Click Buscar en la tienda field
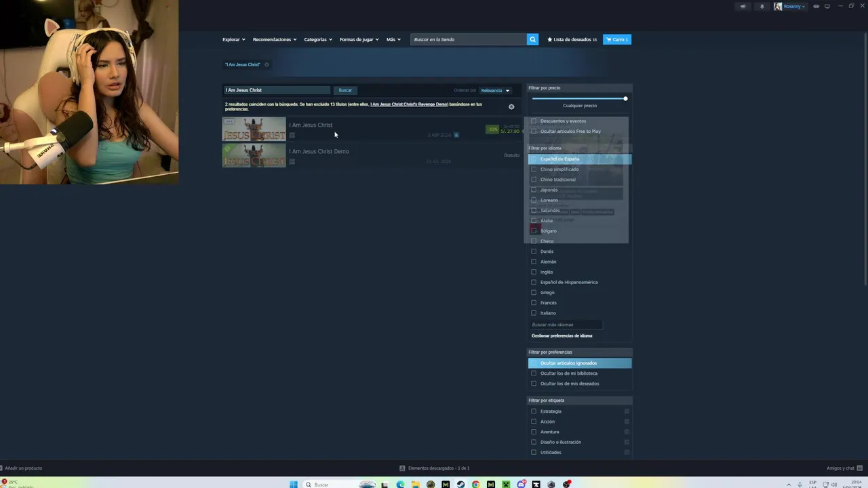 click(469, 39)
